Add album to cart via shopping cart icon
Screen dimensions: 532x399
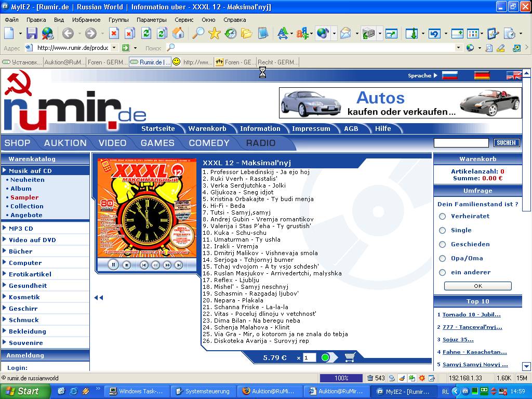pyautogui.click(x=350, y=357)
